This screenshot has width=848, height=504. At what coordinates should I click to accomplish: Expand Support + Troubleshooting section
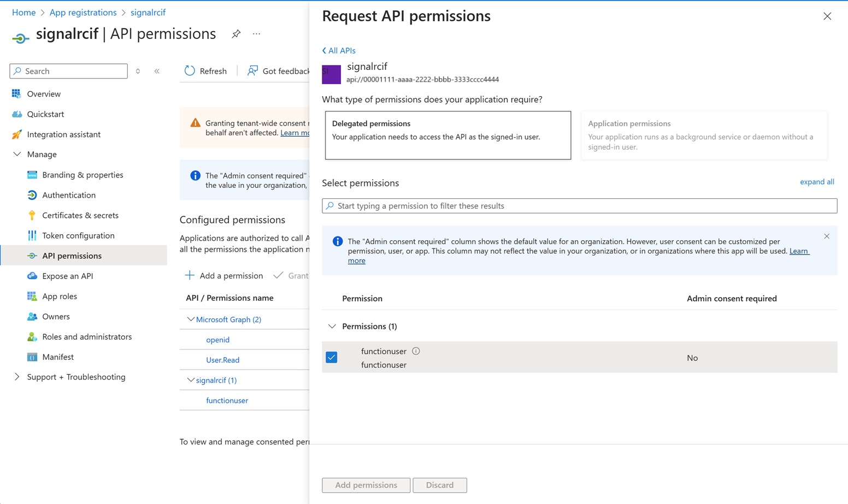[x=17, y=377]
